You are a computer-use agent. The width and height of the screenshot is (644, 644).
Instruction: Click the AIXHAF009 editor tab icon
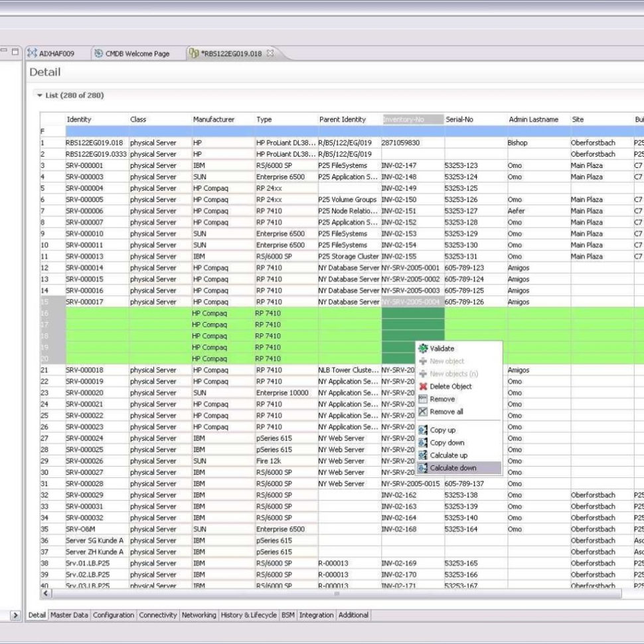coord(31,54)
